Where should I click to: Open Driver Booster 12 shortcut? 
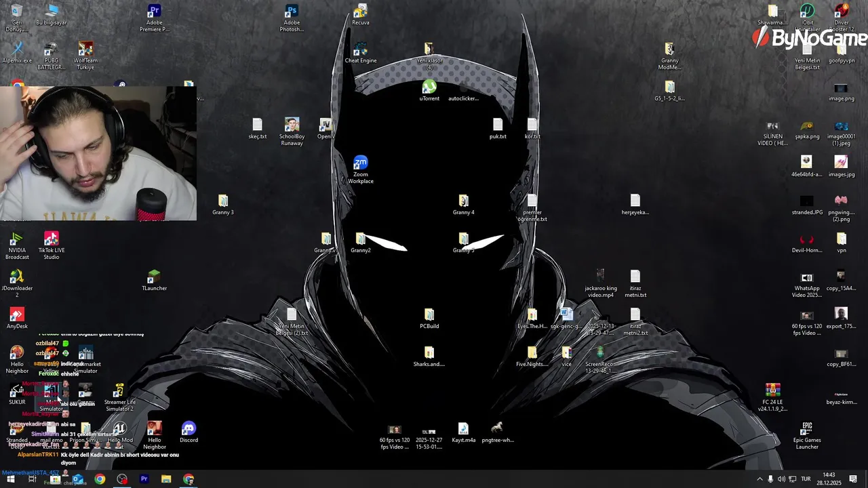pos(842,18)
